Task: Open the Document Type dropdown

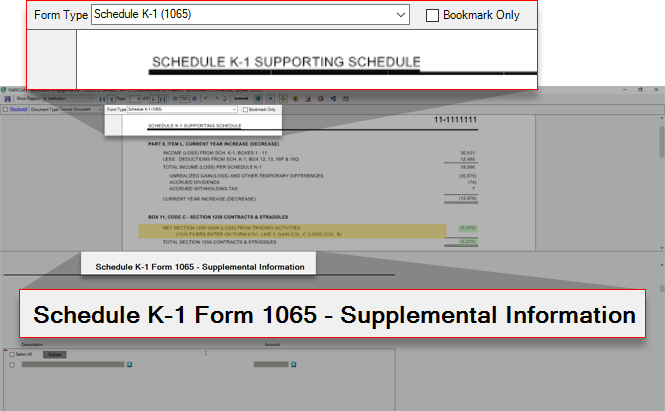Action: [81, 109]
